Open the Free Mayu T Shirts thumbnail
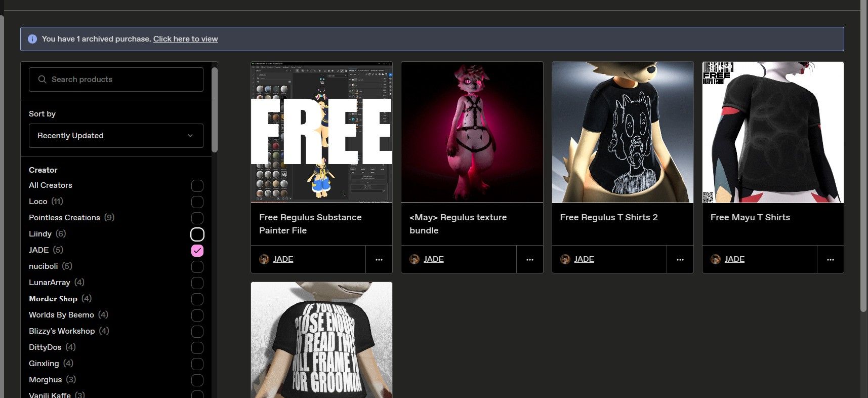The height and width of the screenshot is (398, 868). click(773, 132)
